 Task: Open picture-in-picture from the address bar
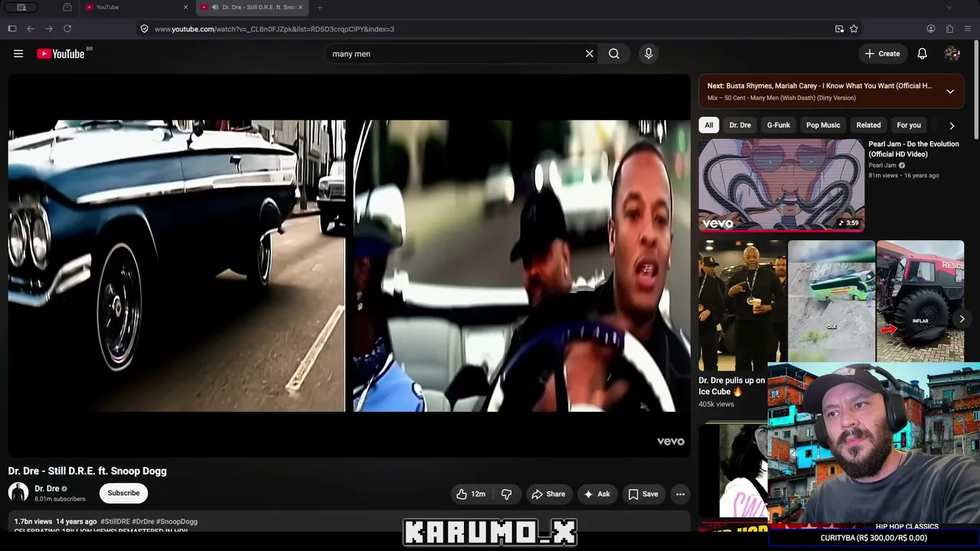click(x=839, y=29)
